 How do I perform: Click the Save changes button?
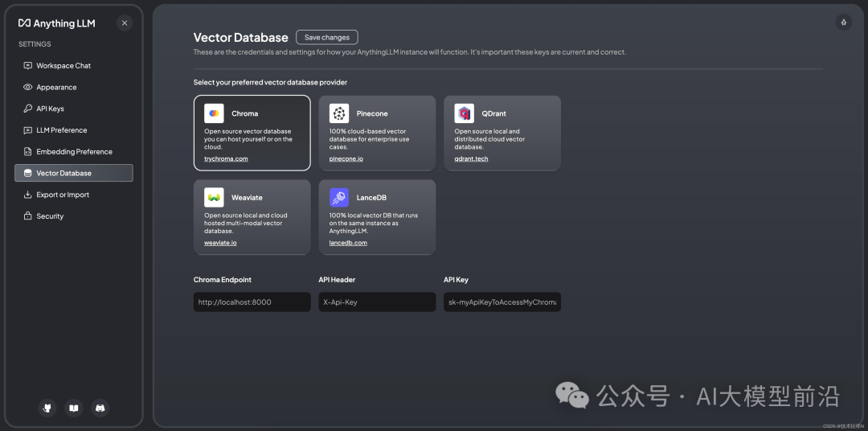tap(327, 37)
